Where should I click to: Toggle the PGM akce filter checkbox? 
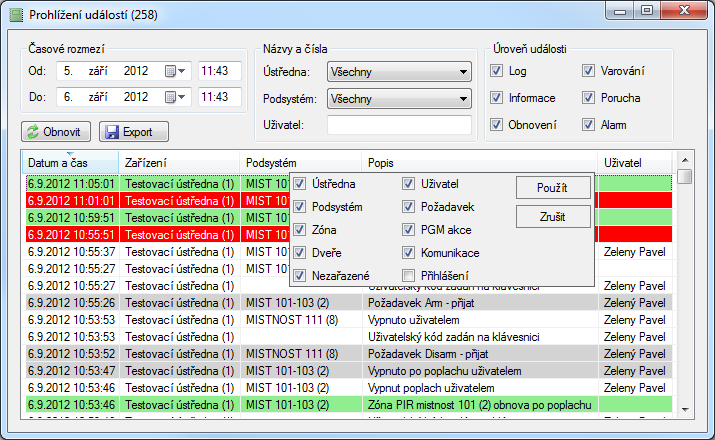[410, 229]
